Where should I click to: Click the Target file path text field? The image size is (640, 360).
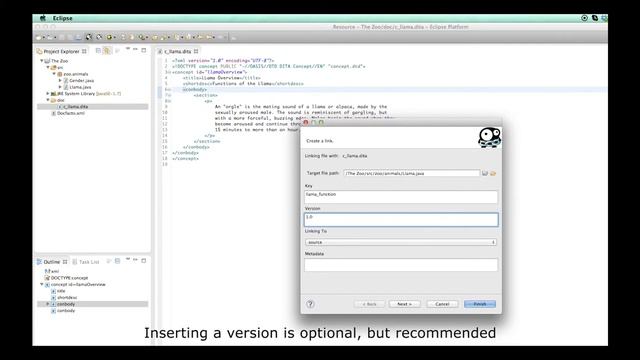pos(411,173)
